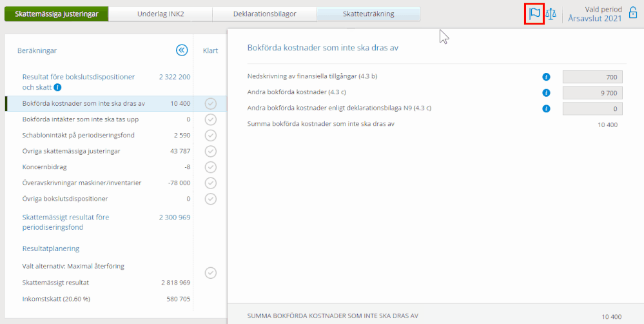Collapse the Beräkningar panel with double-chevron icon
The image size is (644, 324).
point(181,50)
